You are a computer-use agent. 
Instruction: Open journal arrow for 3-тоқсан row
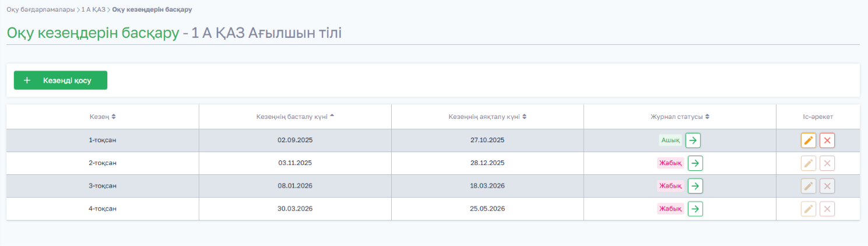[x=695, y=186]
